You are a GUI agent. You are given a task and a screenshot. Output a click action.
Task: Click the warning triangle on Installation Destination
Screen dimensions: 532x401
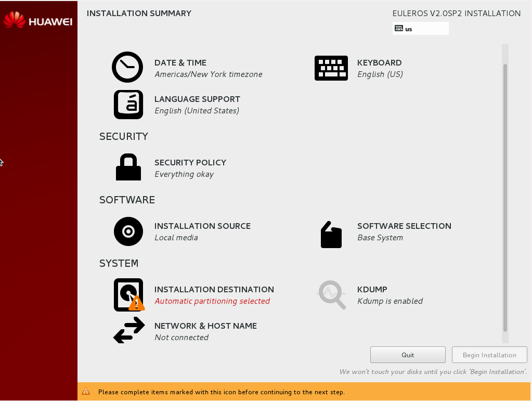tap(136, 303)
